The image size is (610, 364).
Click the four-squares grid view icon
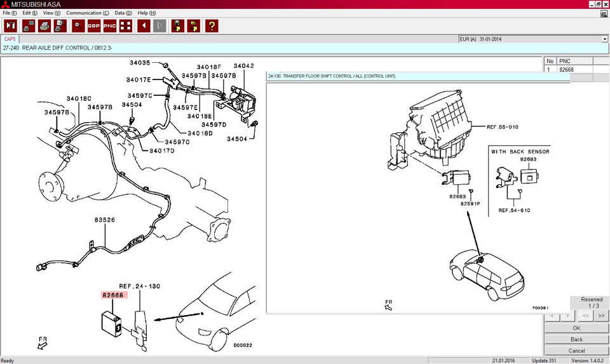(x=126, y=26)
